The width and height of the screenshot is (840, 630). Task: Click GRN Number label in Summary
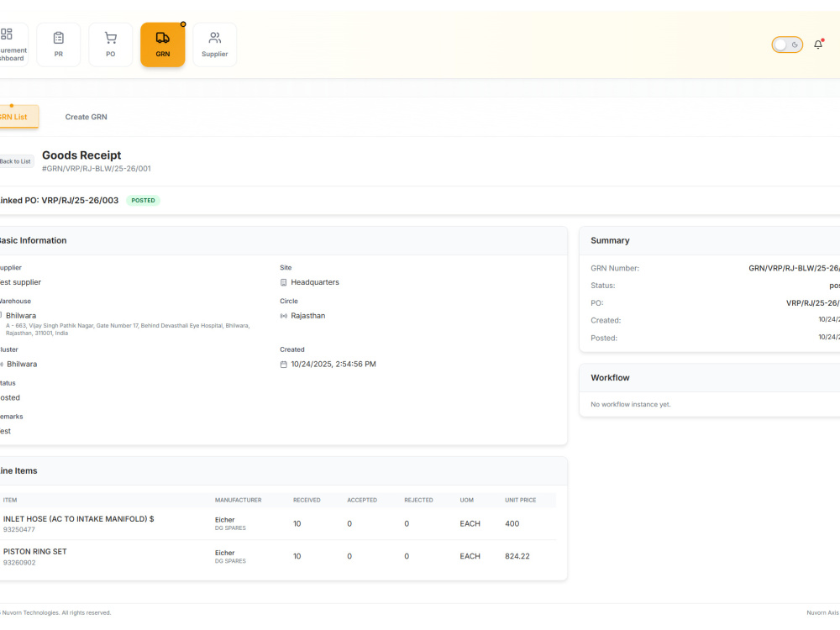[x=615, y=269]
